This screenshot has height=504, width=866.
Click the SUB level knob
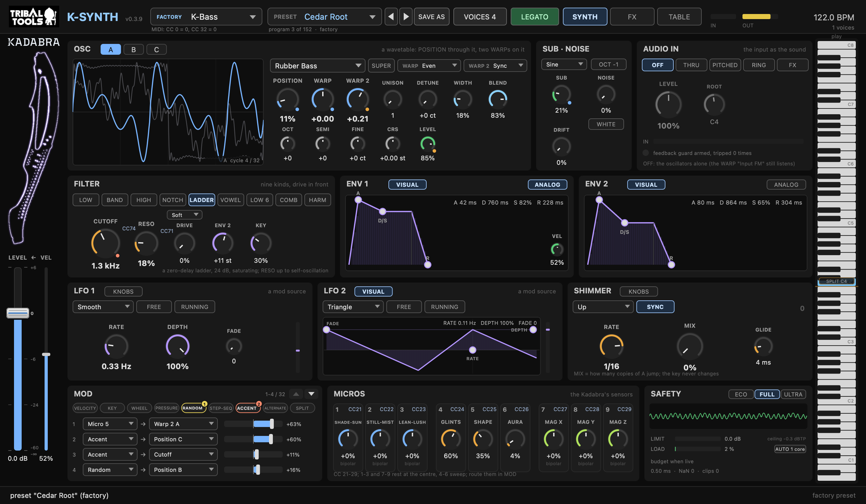561,94
